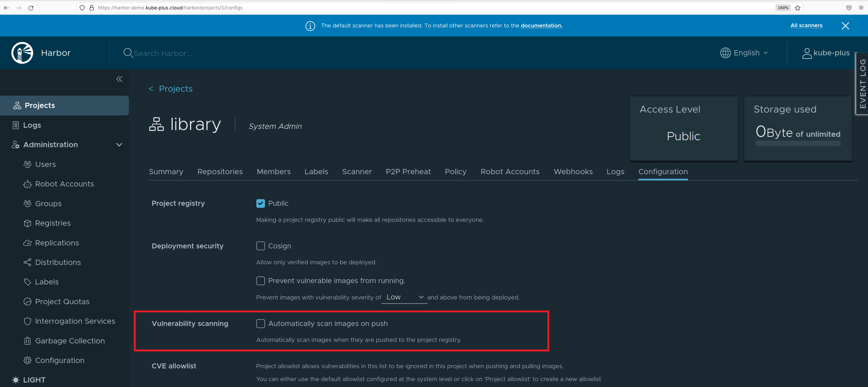868x387 pixels.
Task: Open the documentation link in banner
Action: (x=542, y=26)
